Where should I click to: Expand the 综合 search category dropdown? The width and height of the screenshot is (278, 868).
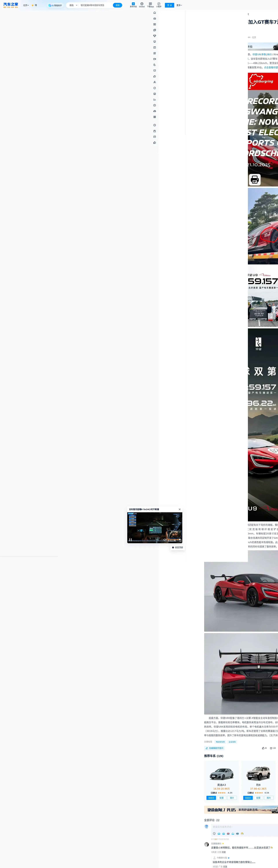point(73,5)
